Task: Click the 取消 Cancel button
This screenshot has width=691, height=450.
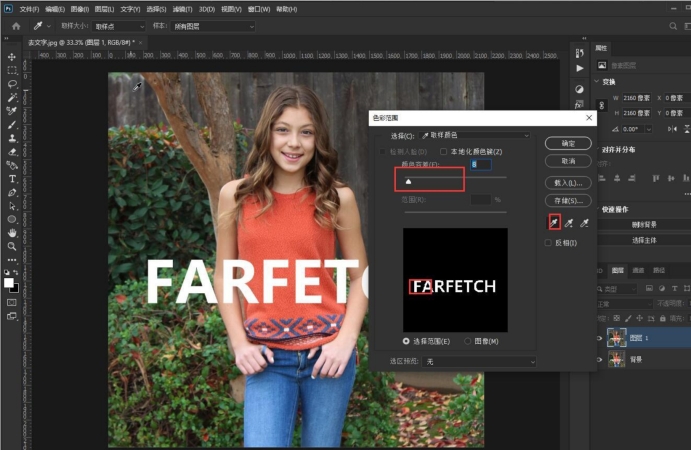Action: [x=568, y=161]
